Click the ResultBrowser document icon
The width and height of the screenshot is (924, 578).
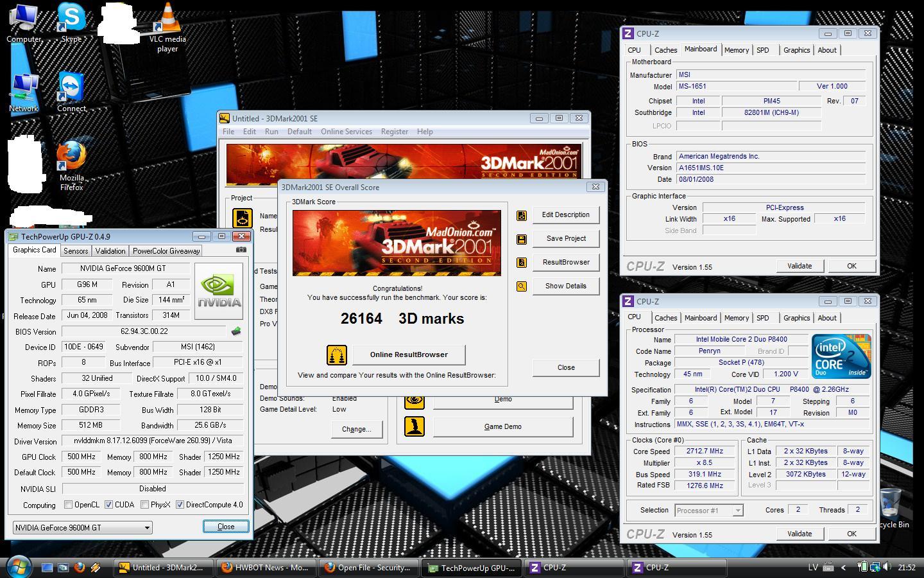click(x=522, y=262)
